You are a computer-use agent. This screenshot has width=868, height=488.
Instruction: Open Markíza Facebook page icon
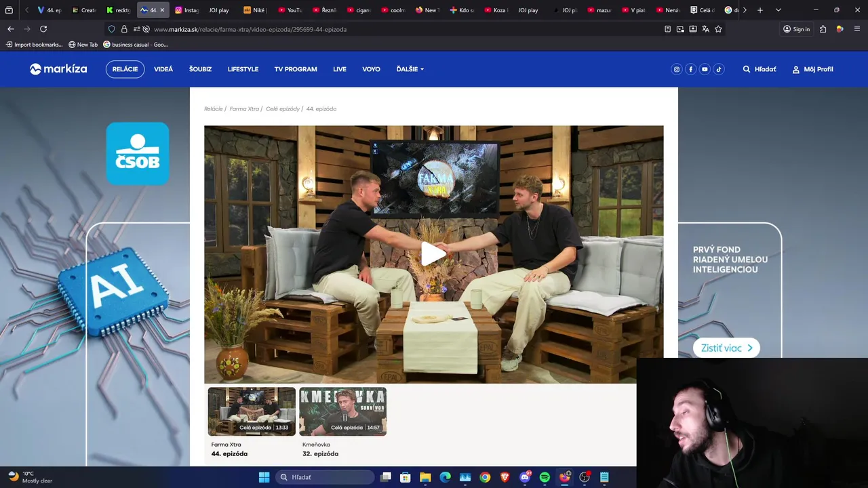690,69
